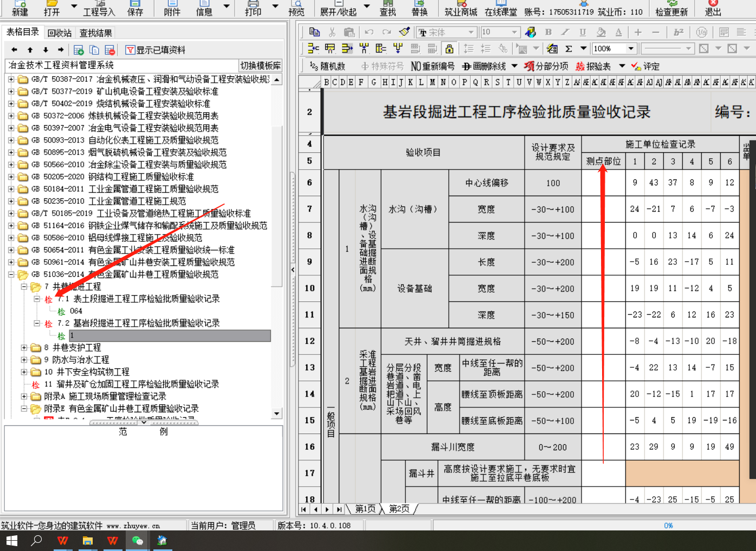Click catalog tree scrollbar down arrow

tap(277, 413)
